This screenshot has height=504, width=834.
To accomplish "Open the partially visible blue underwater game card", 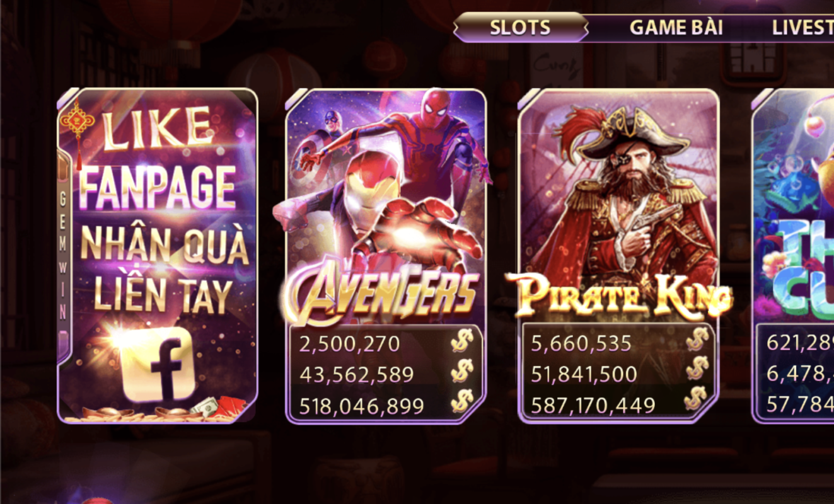I will (793, 256).
